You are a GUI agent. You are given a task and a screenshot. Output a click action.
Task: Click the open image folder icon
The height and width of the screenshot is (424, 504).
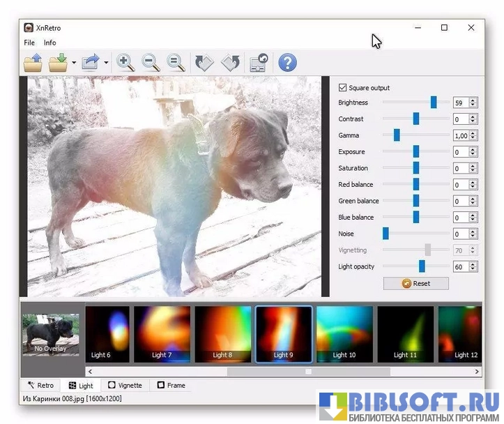[33, 63]
